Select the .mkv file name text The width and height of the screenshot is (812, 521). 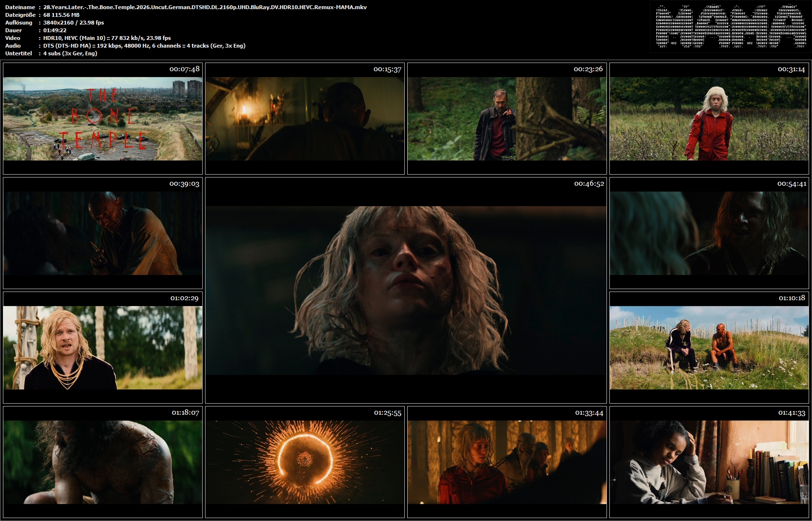pos(205,7)
